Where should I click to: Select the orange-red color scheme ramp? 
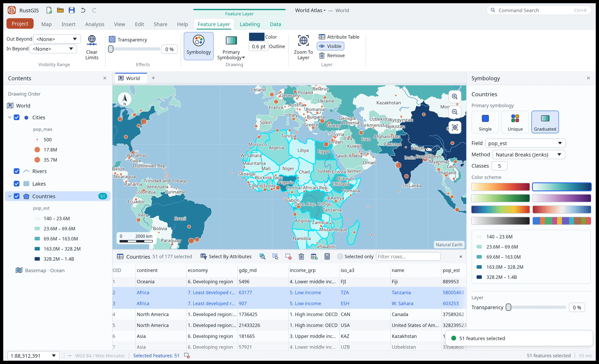(500, 187)
